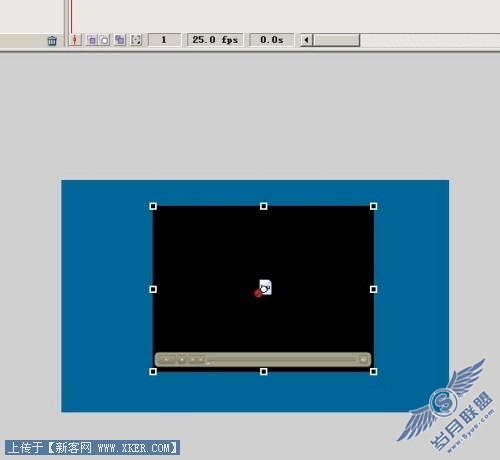500x460 pixels.
Task: Toggle the onion skin button
Action: 92,40
